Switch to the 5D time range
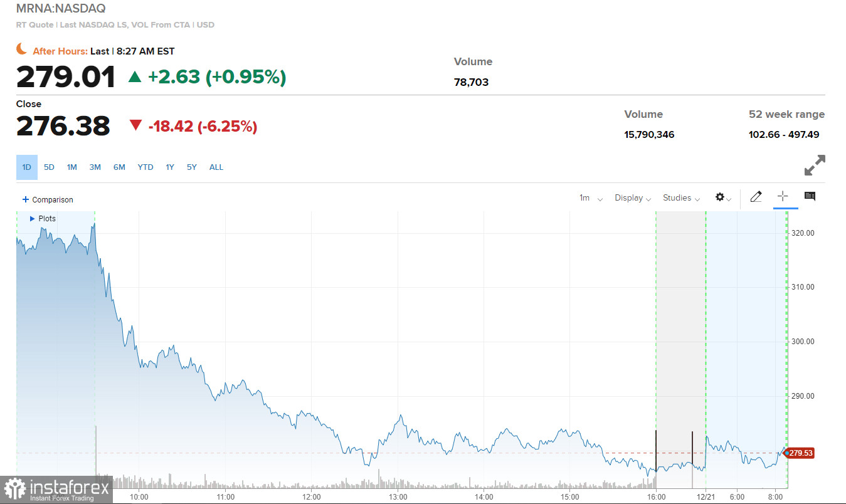This screenshot has width=846, height=504. 49,167
